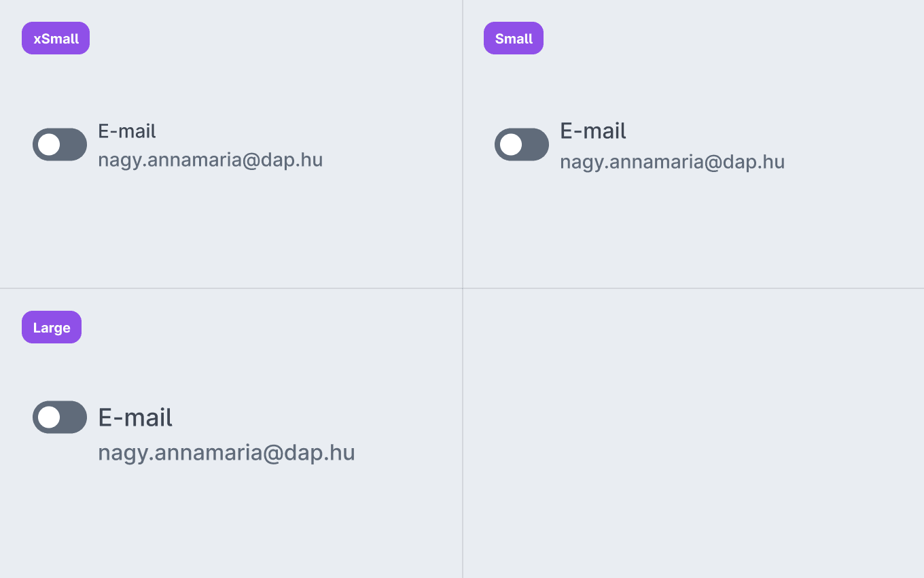Click the white knob of the Large toggle
Image resolution: width=924 pixels, height=578 pixels.
pos(49,417)
